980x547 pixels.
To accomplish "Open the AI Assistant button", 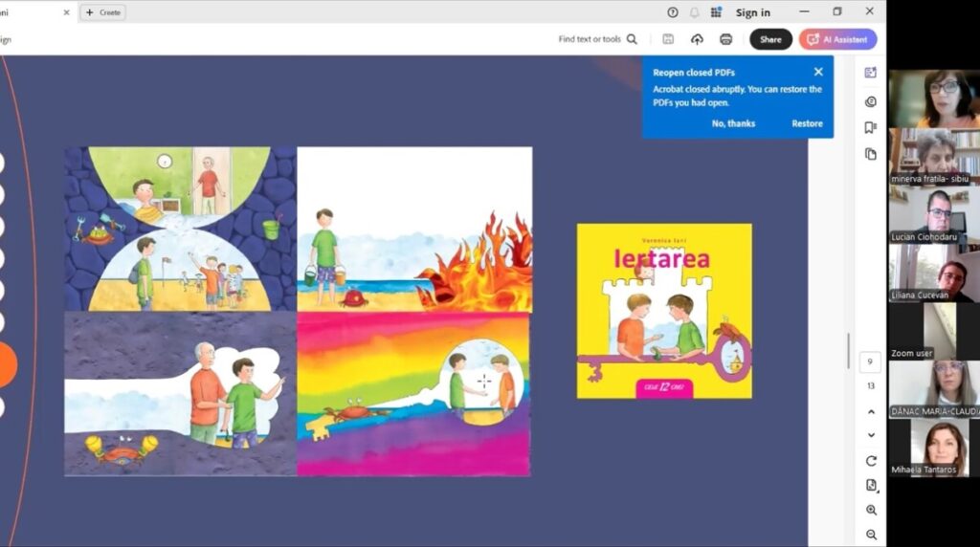I will [x=837, y=39].
